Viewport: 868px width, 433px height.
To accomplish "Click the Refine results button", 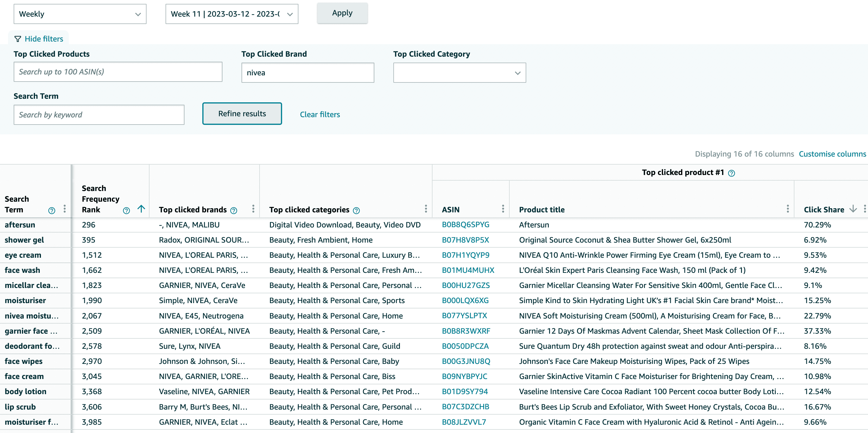I will click(x=242, y=114).
